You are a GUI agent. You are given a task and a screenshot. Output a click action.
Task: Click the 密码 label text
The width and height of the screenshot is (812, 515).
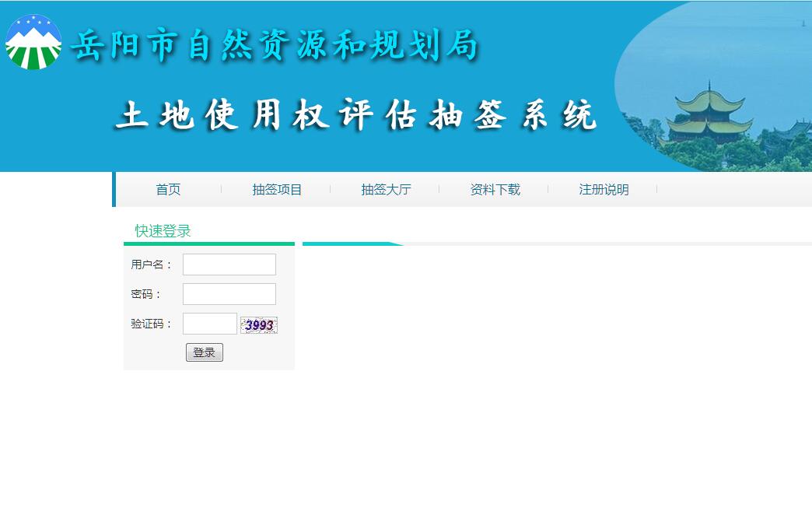(145, 294)
